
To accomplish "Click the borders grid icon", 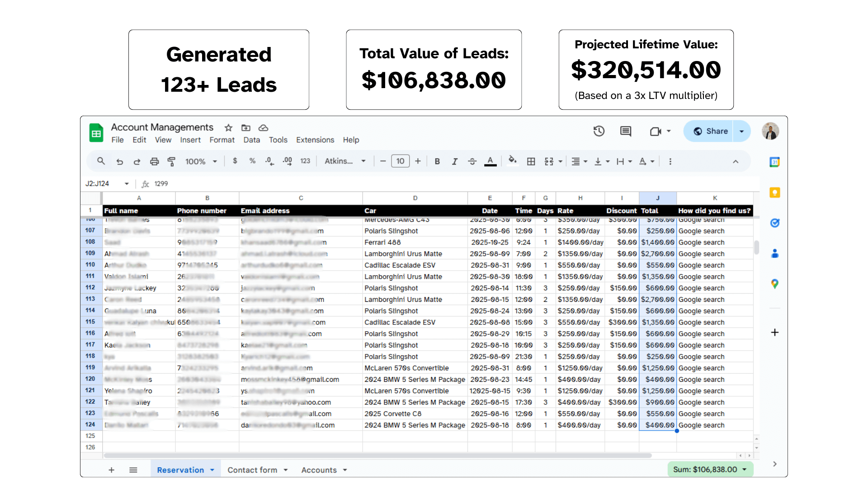I will click(x=531, y=161).
